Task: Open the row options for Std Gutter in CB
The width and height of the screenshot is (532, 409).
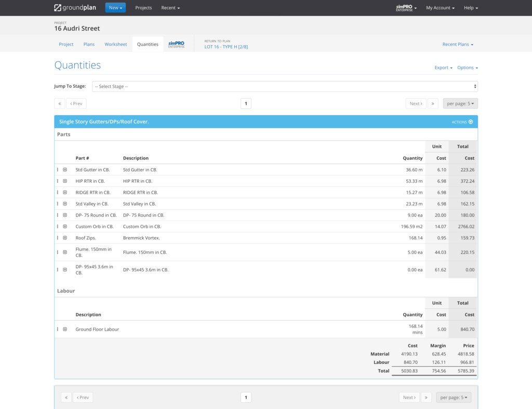Action: [x=58, y=169]
